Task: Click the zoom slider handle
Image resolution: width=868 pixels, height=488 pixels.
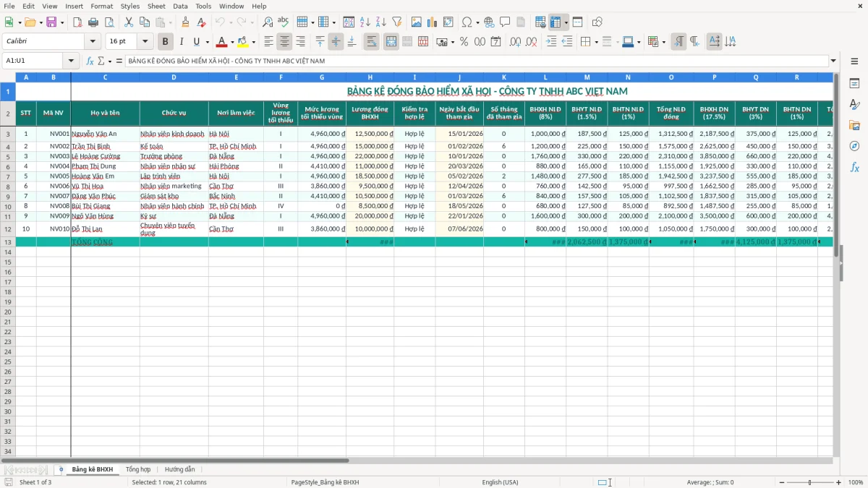Action: tap(809, 482)
